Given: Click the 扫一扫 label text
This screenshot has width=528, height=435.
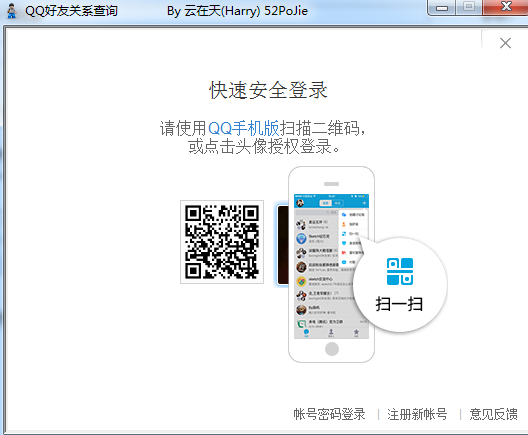Looking at the screenshot, I should (399, 304).
